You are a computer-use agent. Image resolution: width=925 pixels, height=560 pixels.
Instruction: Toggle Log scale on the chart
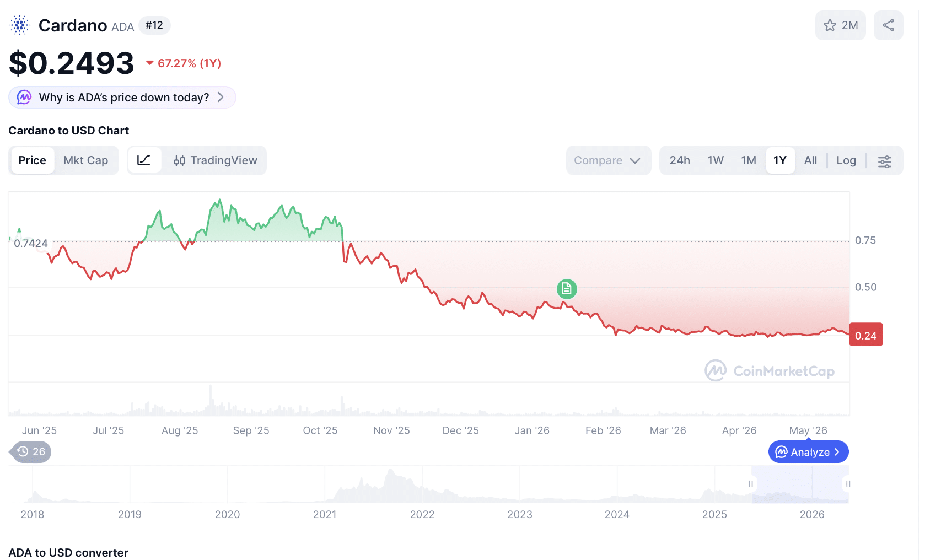click(846, 160)
